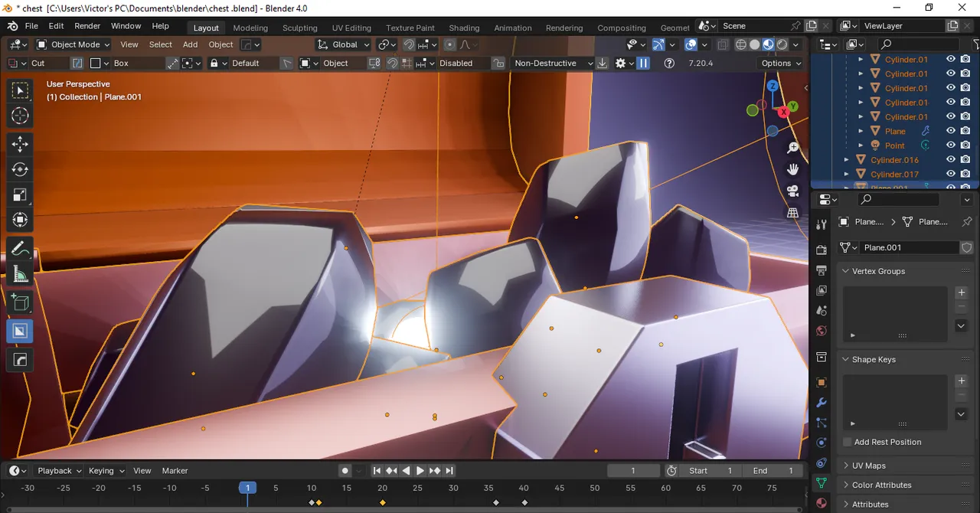980x513 pixels.
Task: Open the Render menu
Action: [87, 26]
